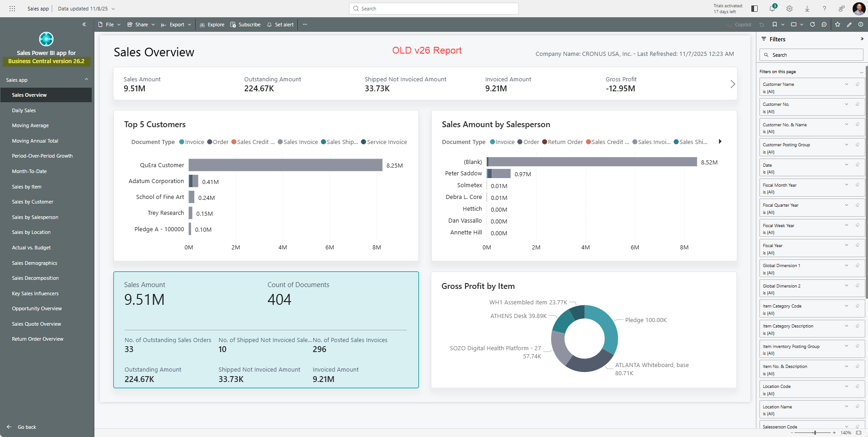Viewport: 868px width, 437px height.
Task: Click the Subscribe button
Action: 245,25
